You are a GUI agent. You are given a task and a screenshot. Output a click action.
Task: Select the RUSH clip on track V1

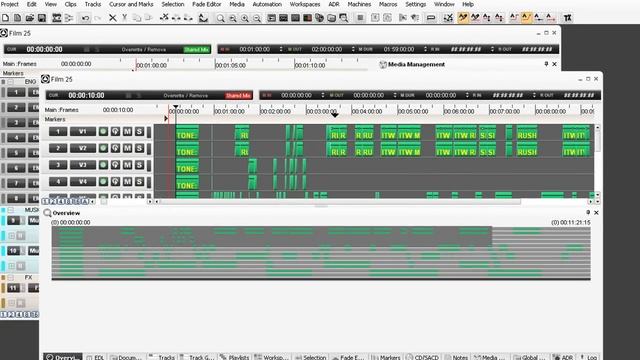coord(527,133)
